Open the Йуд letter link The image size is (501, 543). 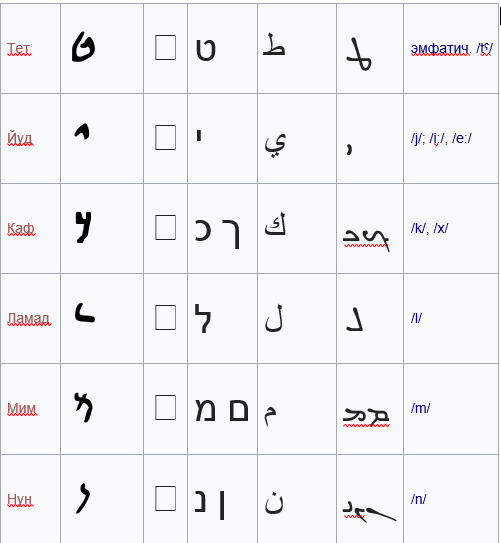(20, 139)
